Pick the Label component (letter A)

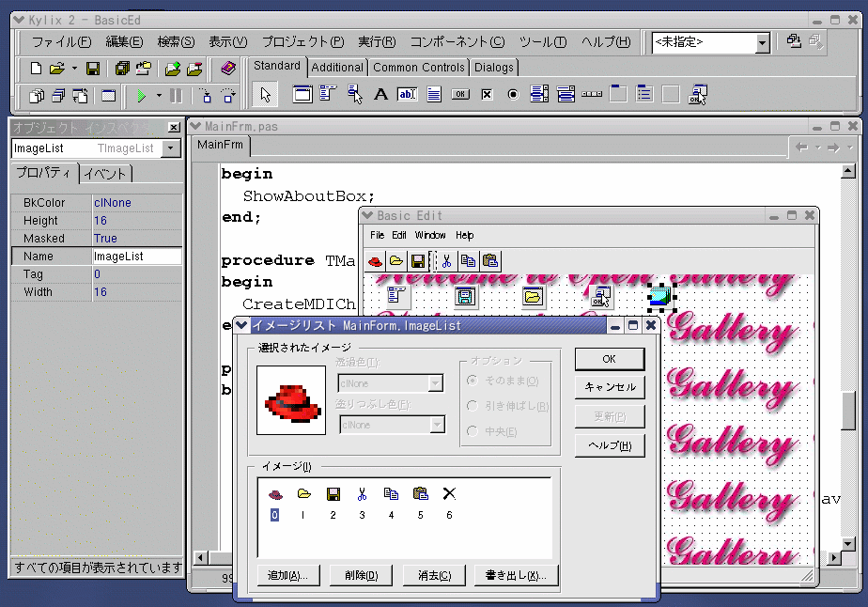pos(380,94)
